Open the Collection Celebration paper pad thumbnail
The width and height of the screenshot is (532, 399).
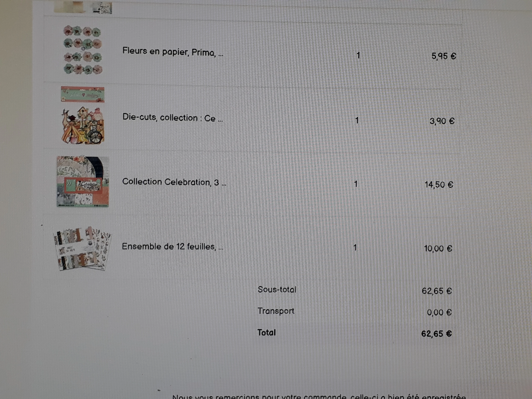click(x=83, y=182)
